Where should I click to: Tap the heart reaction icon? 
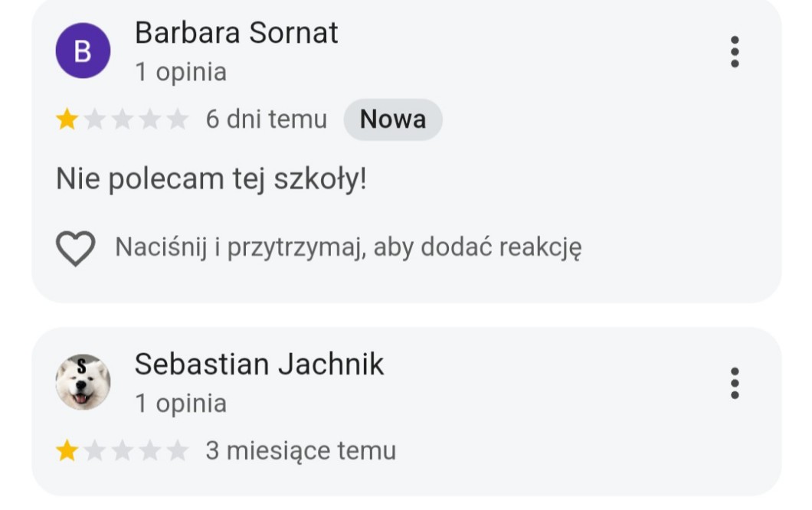click(75, 248)
